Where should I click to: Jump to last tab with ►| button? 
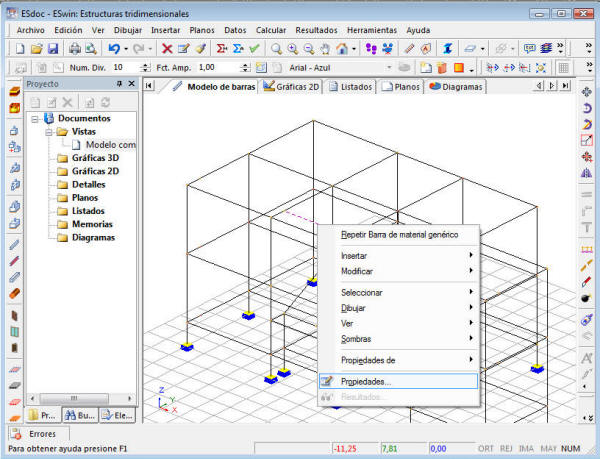(x=566, y=86)
